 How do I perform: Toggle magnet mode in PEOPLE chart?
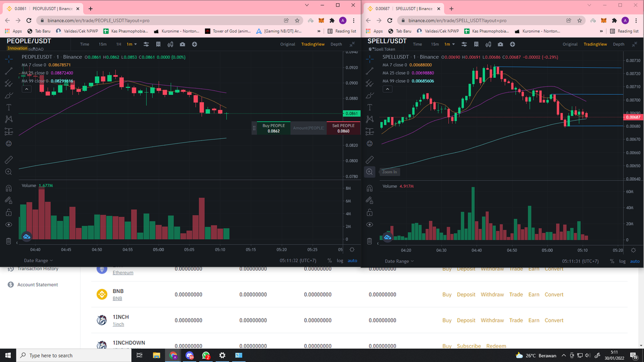coord(9,188)
